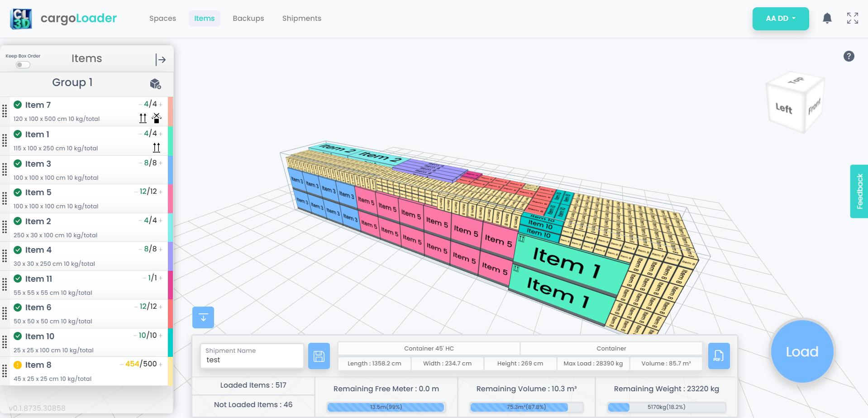Viewport: 868px width, 418px height.
Task: Click the Item 3 blue color swatch
Action: pyautogui.click(x=171, y=170)
